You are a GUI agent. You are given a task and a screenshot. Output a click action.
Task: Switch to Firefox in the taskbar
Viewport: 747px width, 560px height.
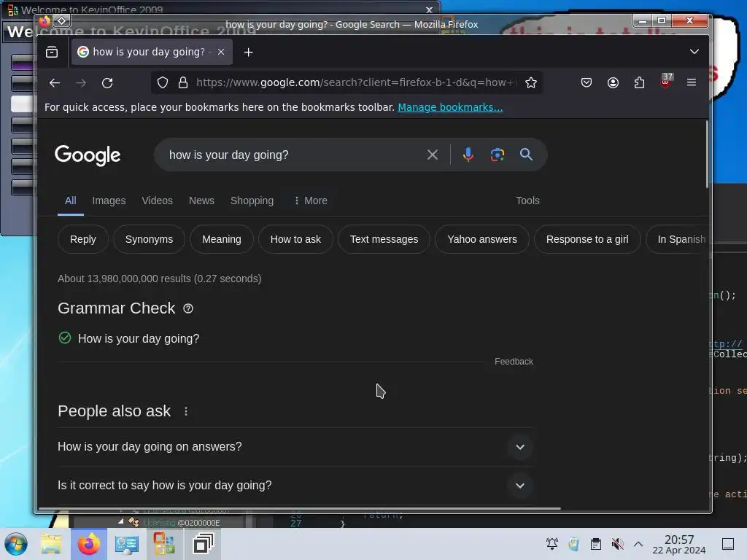click(x=89, y=544)
